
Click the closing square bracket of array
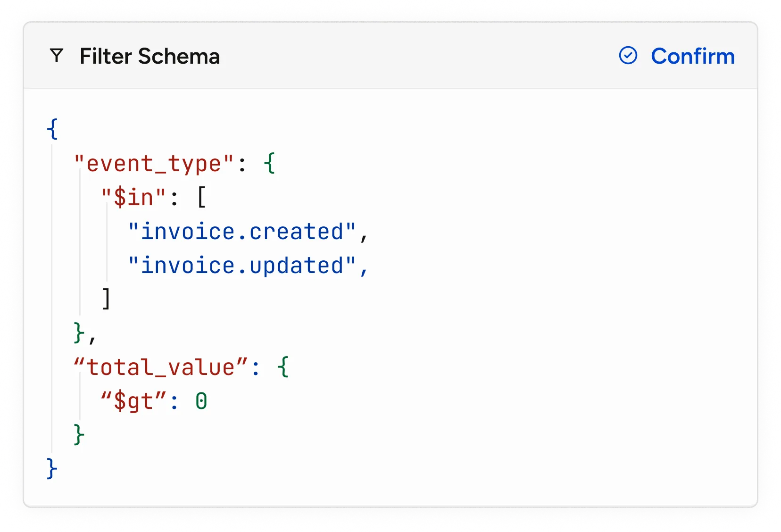click(107, 299)
